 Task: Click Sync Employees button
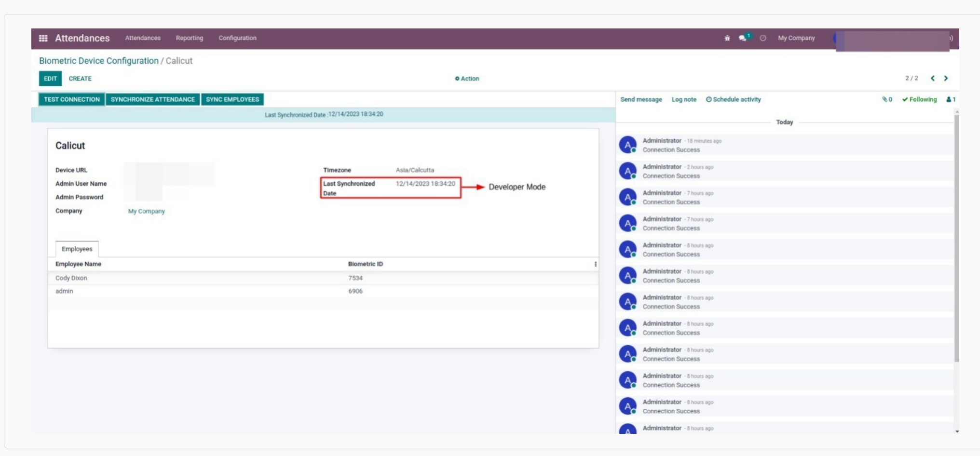click(x=232, y=99)
